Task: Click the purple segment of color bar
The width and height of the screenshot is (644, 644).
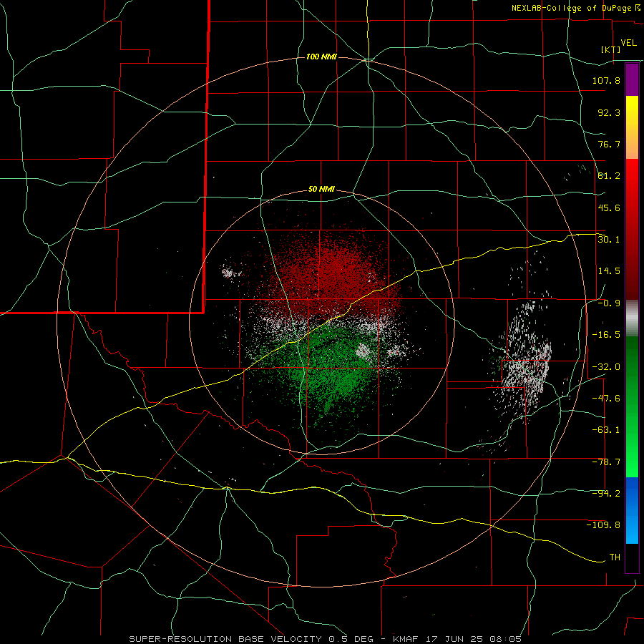Action: 632,79
